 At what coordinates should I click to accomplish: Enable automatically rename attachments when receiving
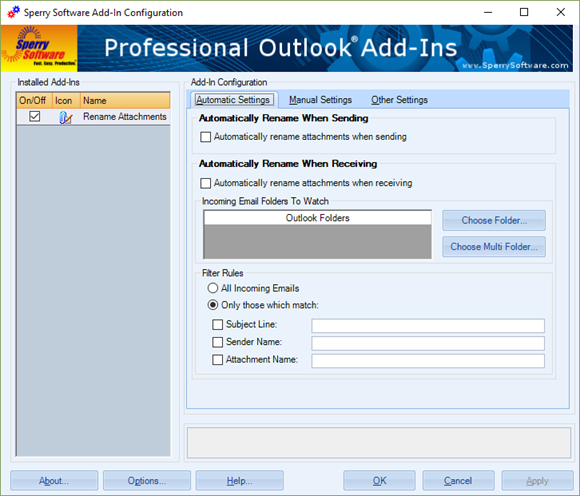(x=205, y=183)
